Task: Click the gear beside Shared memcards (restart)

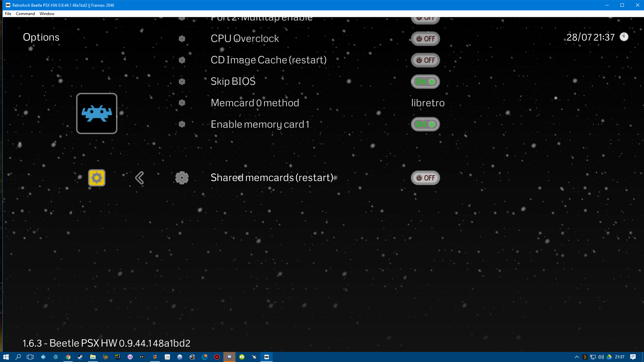Action: [182, 178]
